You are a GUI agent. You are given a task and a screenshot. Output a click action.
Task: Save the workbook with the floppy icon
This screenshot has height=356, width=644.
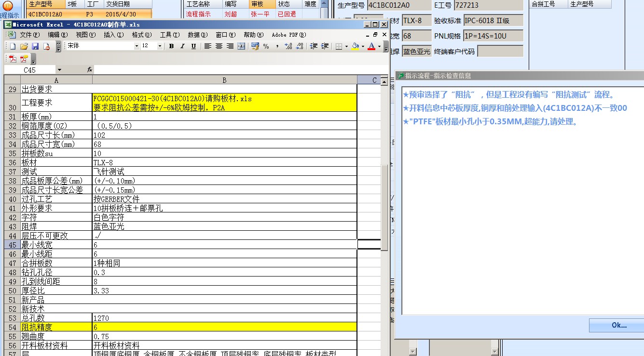tap(35, 46)
